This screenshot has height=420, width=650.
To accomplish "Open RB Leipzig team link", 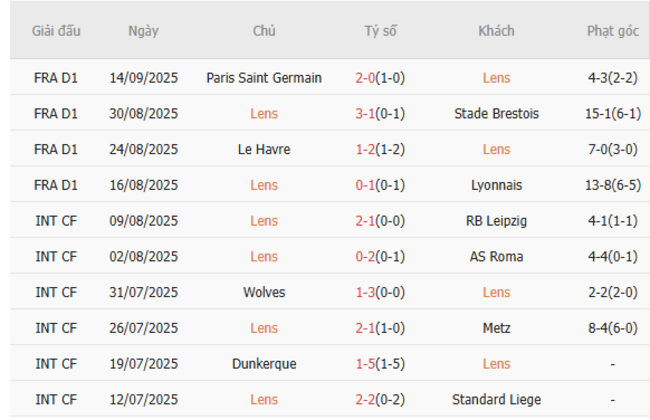I will (496, 221).
